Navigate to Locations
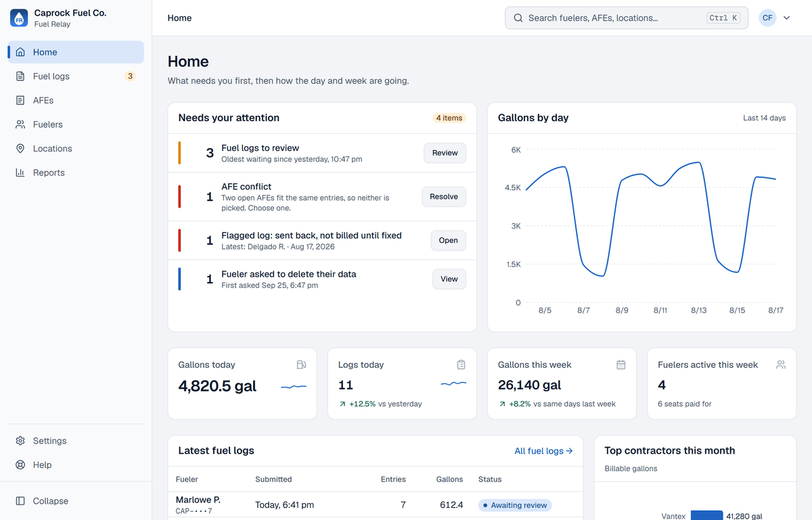This screenshot has width=812, height=520. [76, 149]
